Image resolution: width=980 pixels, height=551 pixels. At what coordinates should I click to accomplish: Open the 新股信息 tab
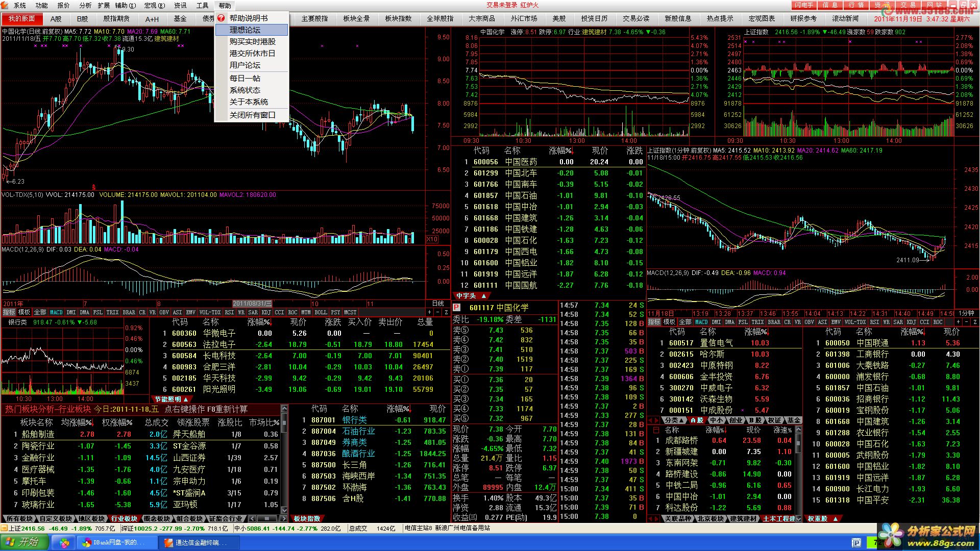click(678, 19)
